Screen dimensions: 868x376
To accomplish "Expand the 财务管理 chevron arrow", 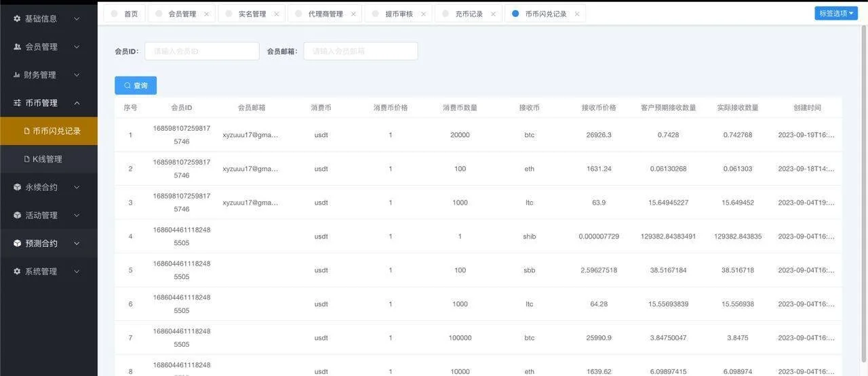I will 77,75.
